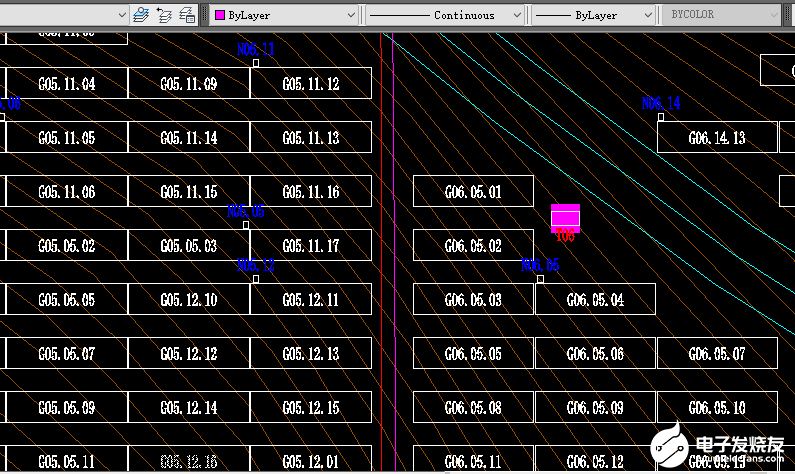Select the G05.12.14 box
This screenshot has width=795, height=474.
pos(189,407)
